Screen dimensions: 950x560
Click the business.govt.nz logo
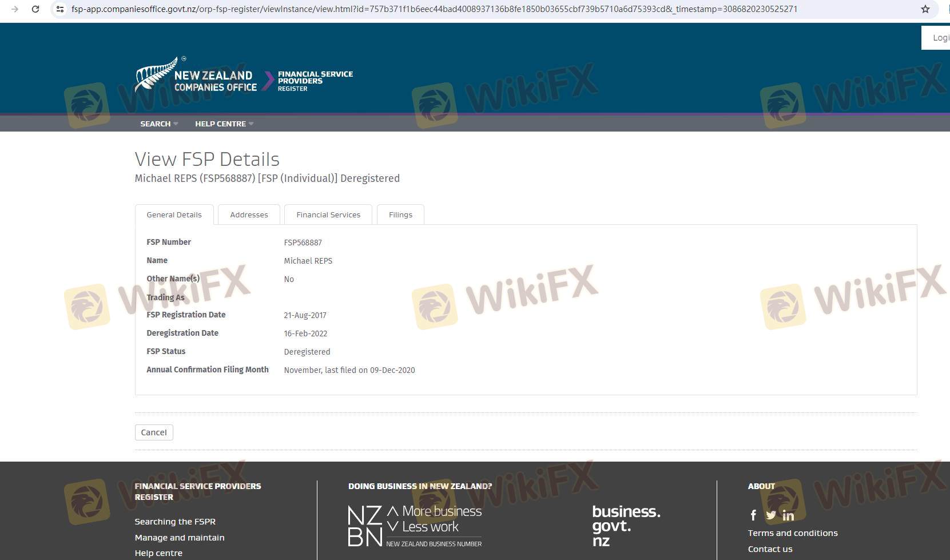click(x=626, y=526)
